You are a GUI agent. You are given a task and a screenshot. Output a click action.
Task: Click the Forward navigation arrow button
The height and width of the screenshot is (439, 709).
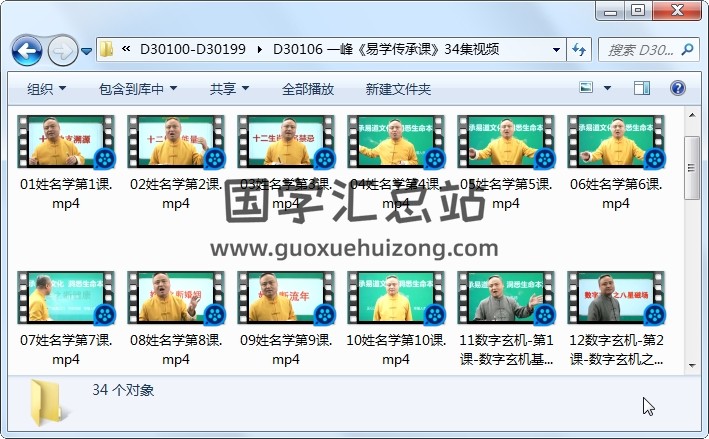(62, 49)
